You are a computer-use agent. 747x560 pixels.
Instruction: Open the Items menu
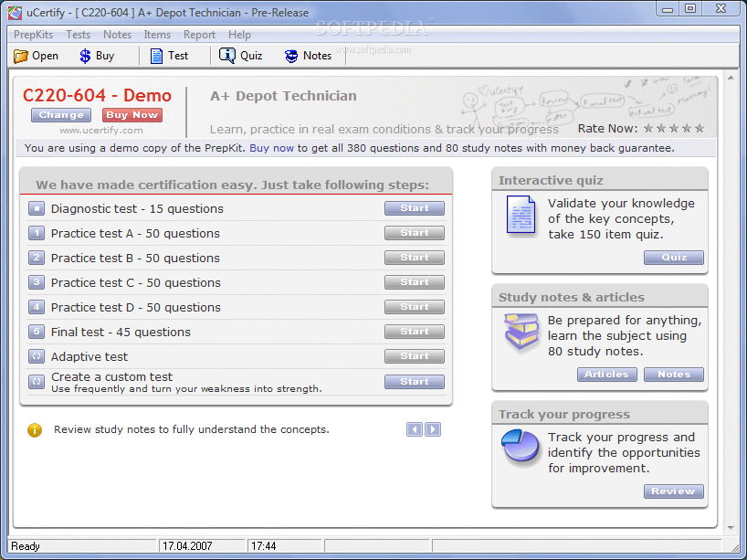tap(157, 35)
